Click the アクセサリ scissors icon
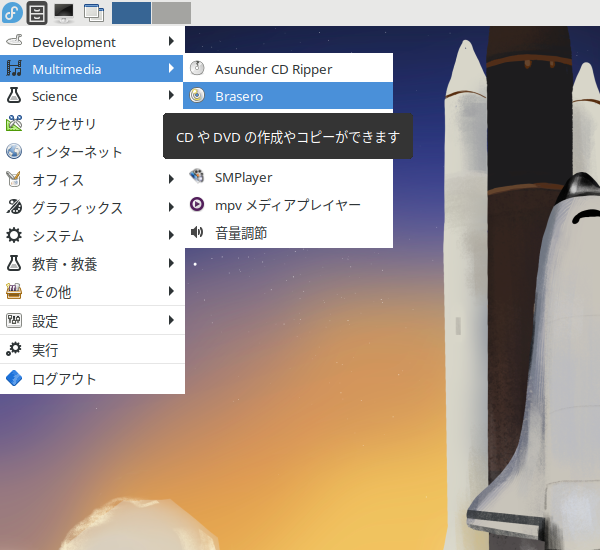 14,123
